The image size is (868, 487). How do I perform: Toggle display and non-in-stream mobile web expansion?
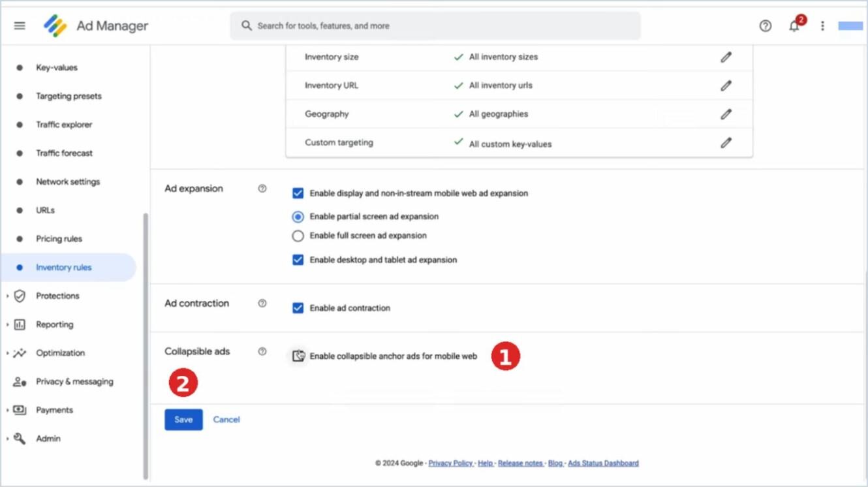coord(298,193)
